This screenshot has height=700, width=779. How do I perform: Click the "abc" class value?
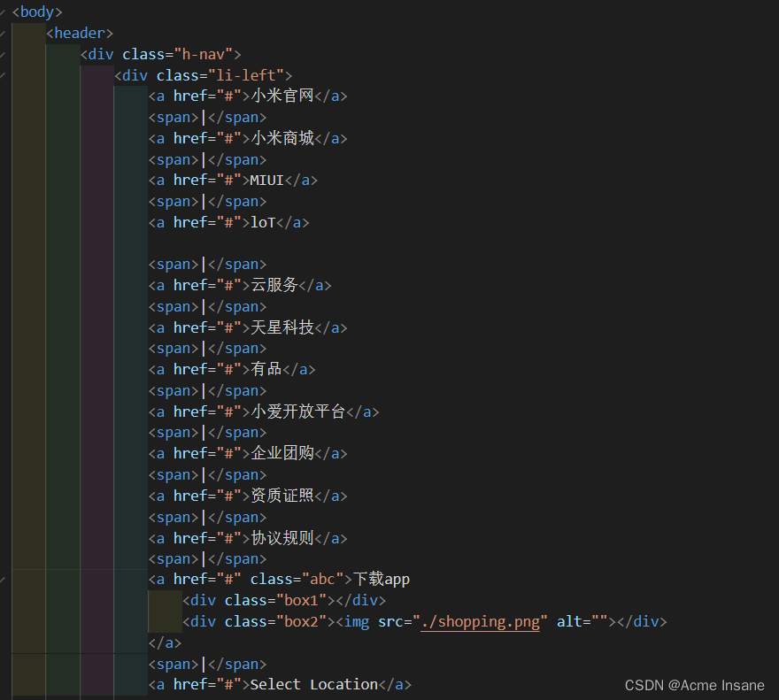tap(323, 580)
